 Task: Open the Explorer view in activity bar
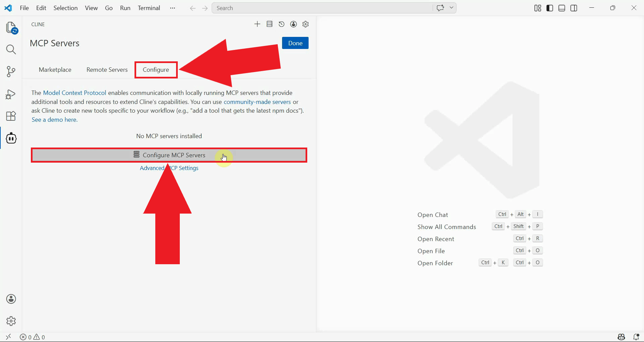point(11,27)
